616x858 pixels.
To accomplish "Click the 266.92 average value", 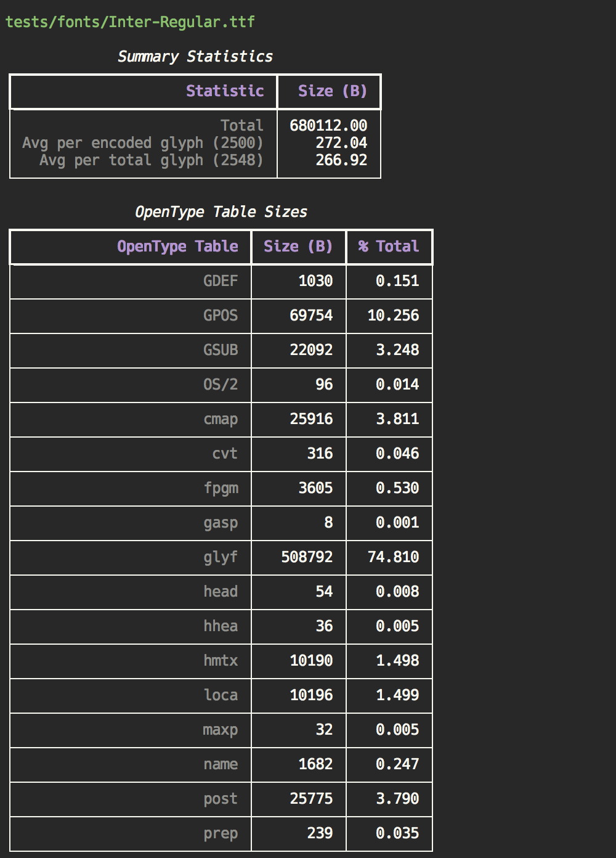I will coord(341,160).
